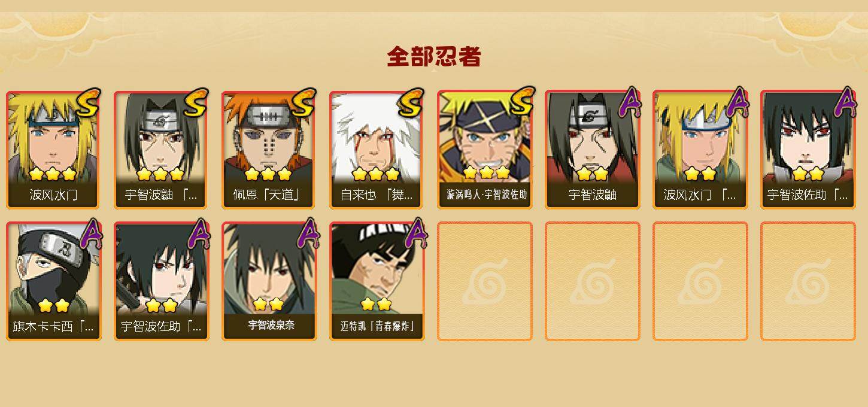Open the S-rank 宇智波鼬 card
This screenshot has width=868, height=407.
pyautogui.click(x=160, y=150)
